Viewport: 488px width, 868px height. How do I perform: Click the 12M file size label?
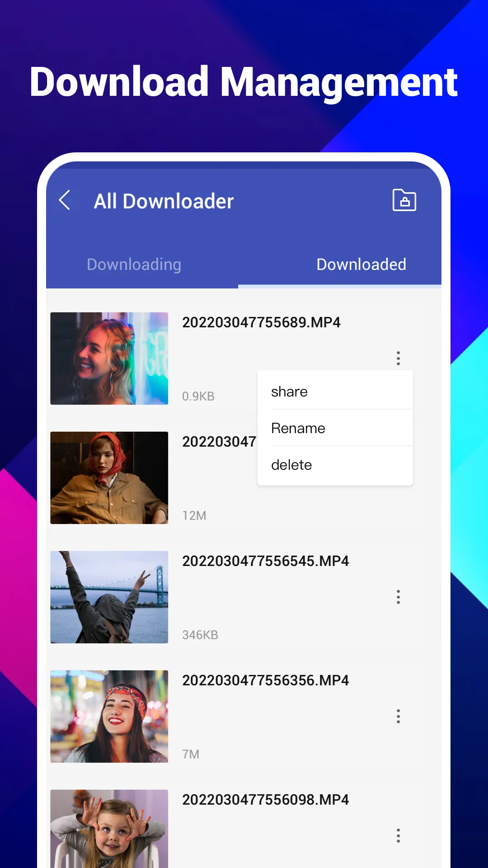(194, 516)
